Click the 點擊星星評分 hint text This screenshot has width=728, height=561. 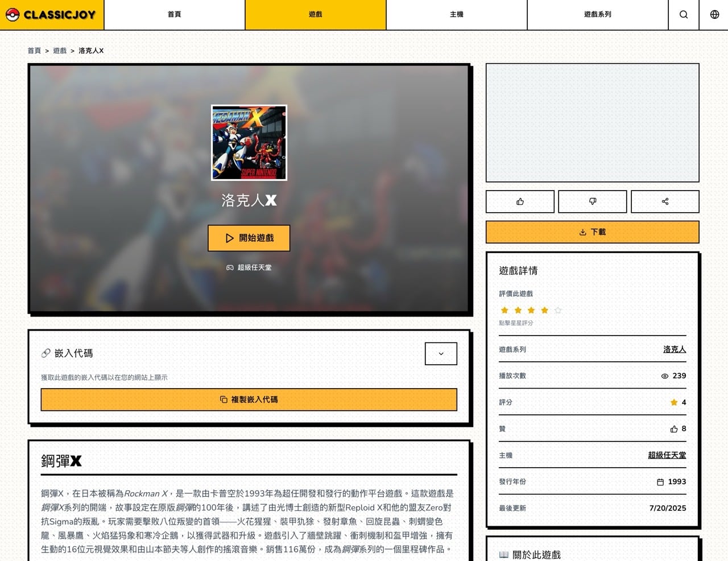(516, 323)
